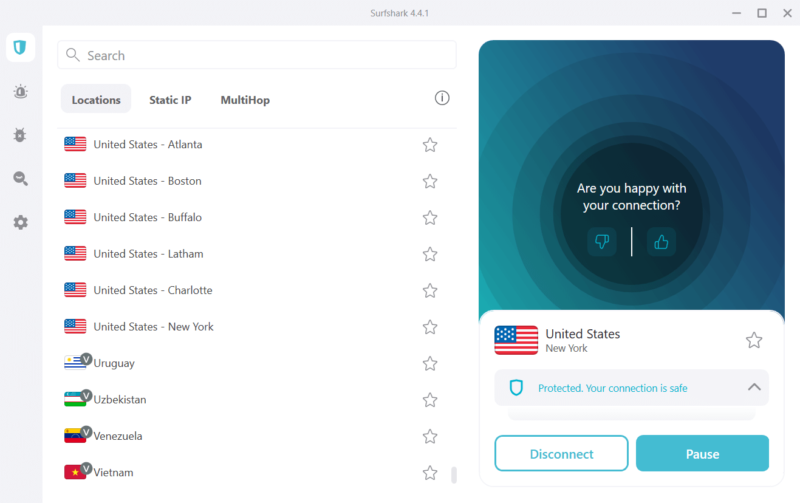Toggle the Vietnam favorite star
The image size is (800, 503).
[x=430, y=473]
